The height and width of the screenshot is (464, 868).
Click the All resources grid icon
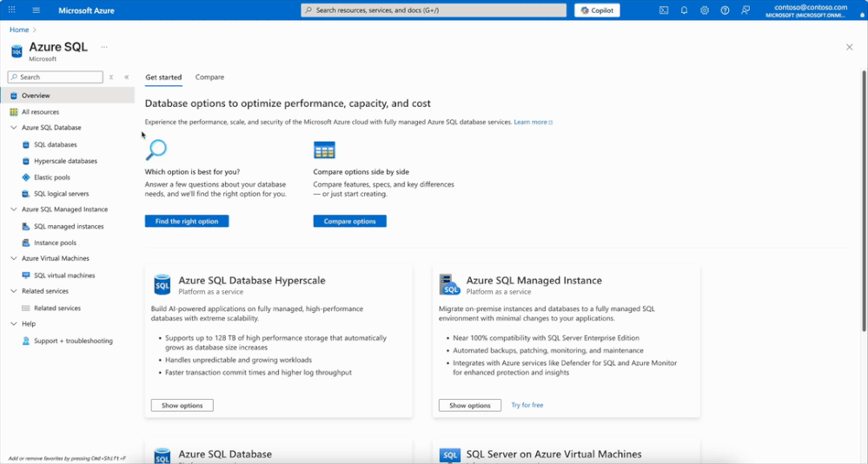(14, 112)
